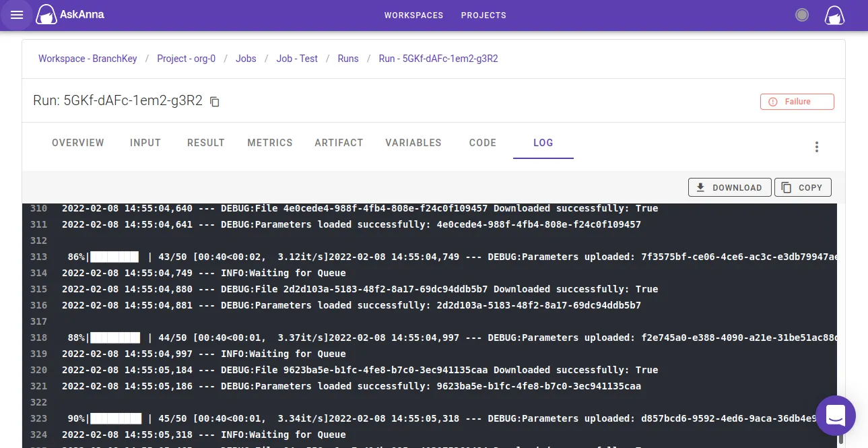Viewport: 868px width, 448px height.
Task: Open the WORKSPACES menu item
Action: click(x=413, y=15)
